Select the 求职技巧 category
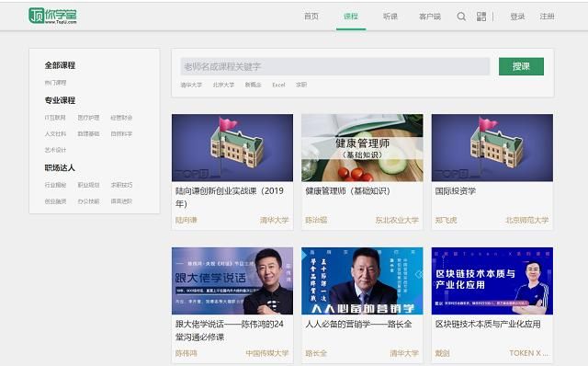This screenshot has width=588, height=366. pos(121,185)
